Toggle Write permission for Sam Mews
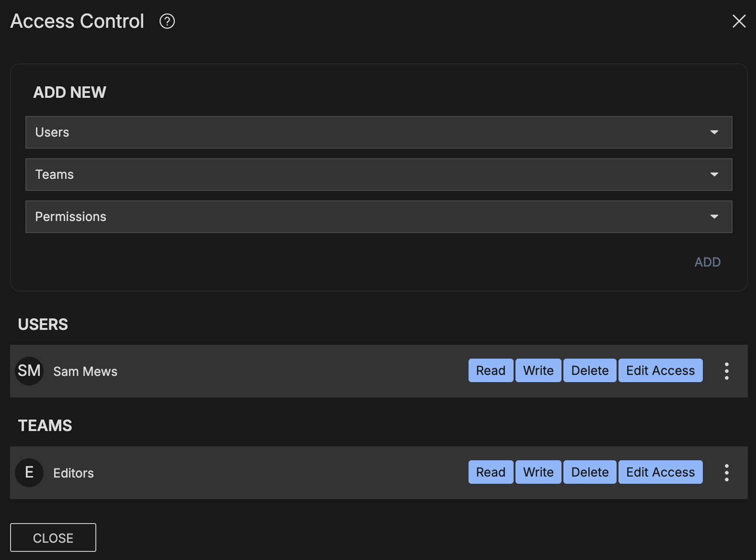The width and height of the screenshot is (756, 560). click(538, 371)
